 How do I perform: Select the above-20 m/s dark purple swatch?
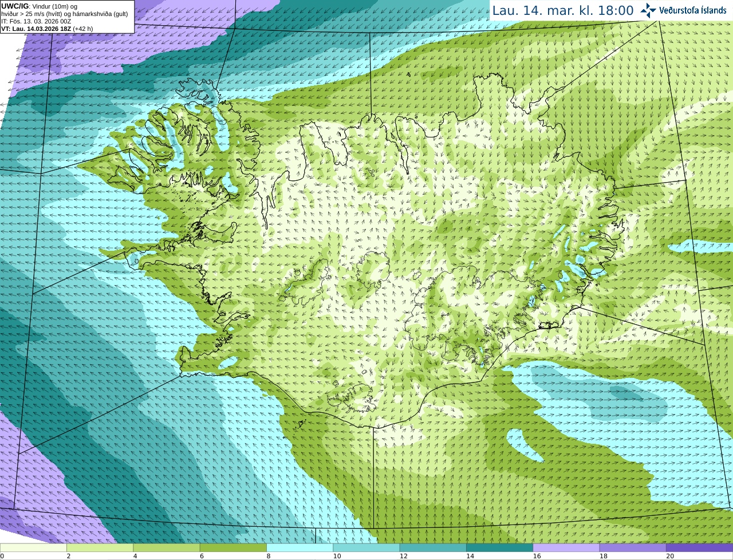pyautogui.click(x=699, y=547)
